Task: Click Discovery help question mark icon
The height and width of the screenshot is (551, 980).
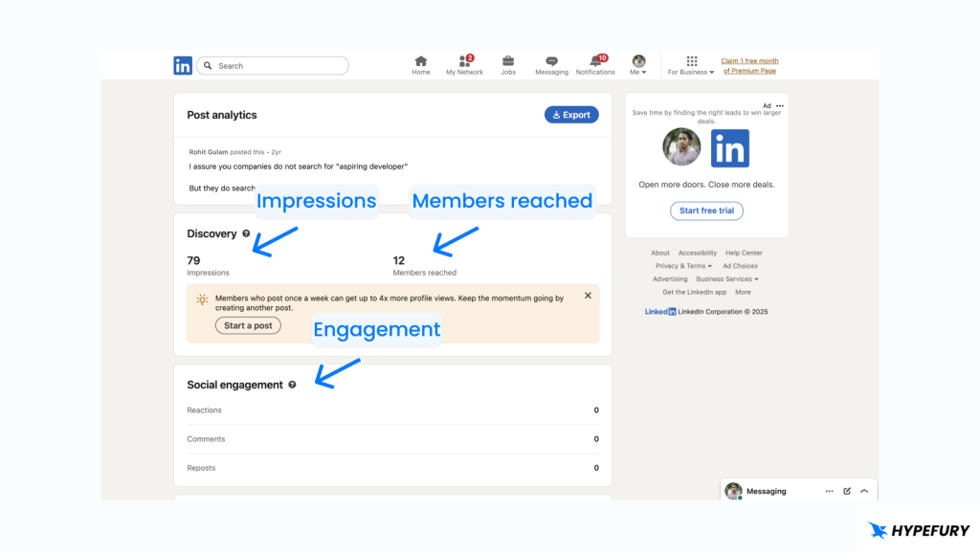Action: [246, 233]
